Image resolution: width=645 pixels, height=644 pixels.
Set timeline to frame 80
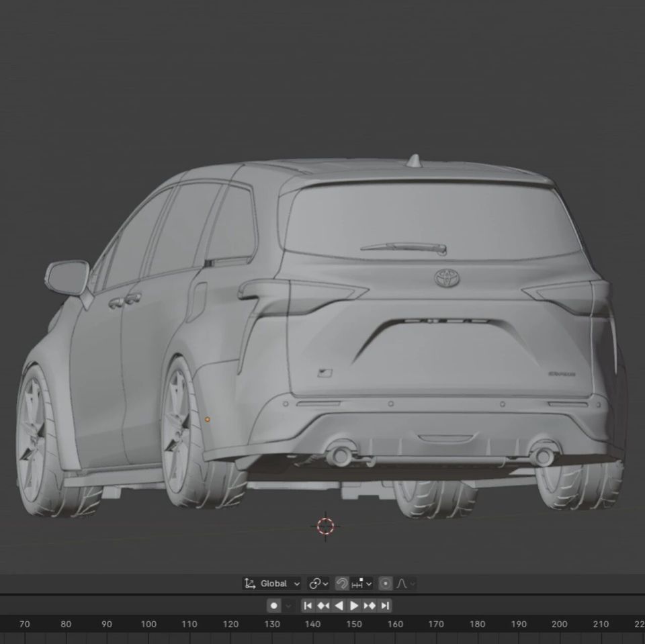pyautogui.click(x=66, y=625)
